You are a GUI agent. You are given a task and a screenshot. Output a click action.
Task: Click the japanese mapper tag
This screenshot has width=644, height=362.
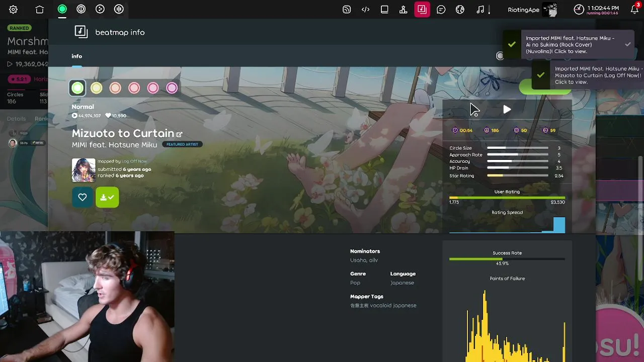[x=405, y=305]
